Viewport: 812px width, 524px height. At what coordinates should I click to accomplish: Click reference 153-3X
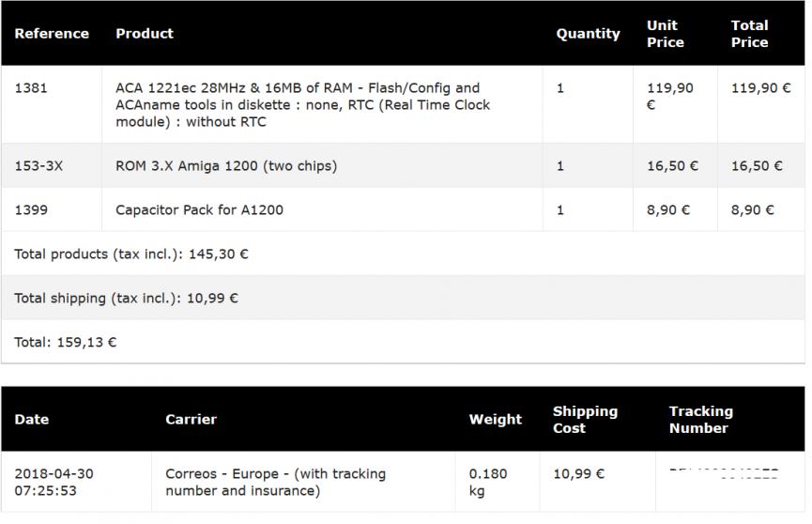click(x=38, y=166)
